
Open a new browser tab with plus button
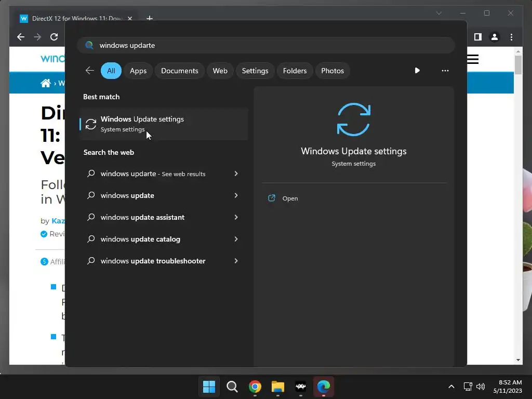click(149, 18)
